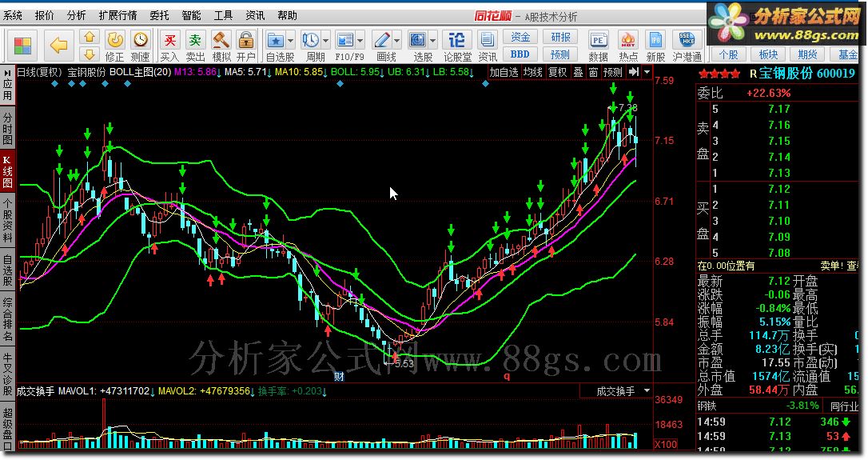
Task: Toggle 叠 overlay on chart
Action: point(578,72)
